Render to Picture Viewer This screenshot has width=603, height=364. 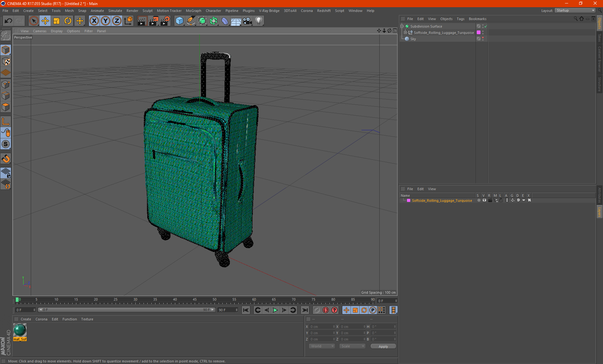click(154, 21)
